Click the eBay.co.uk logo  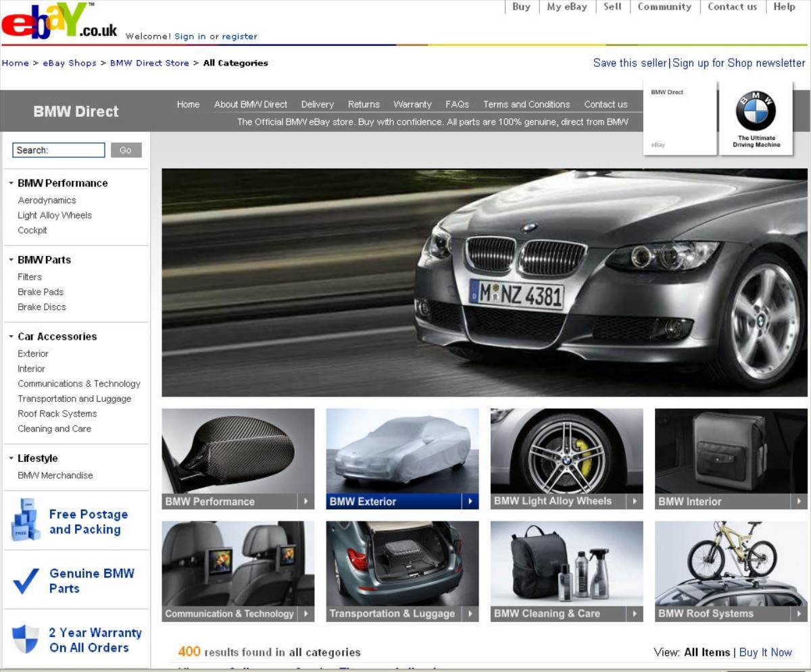pos(58,22)
